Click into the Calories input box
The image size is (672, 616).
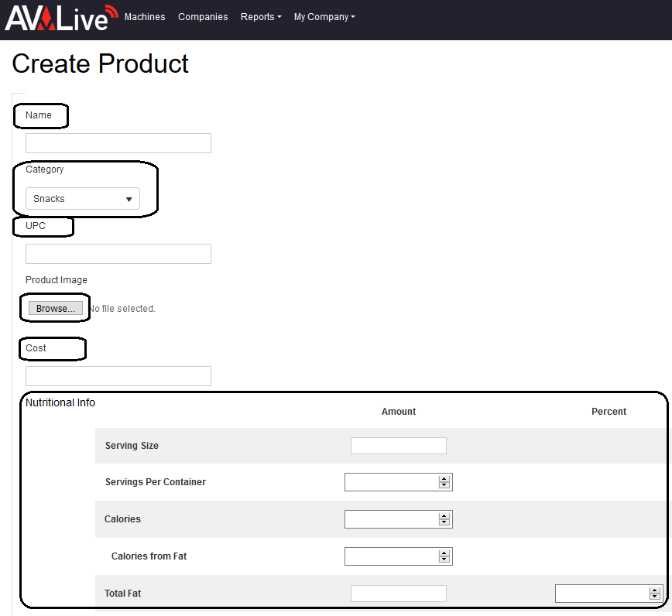tap(391, 518)
